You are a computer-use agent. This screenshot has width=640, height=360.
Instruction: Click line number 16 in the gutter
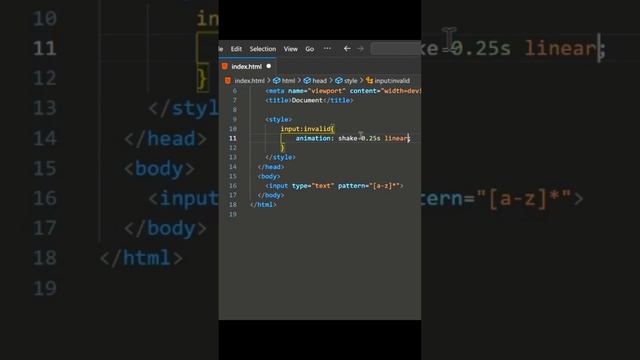point(233,186)
